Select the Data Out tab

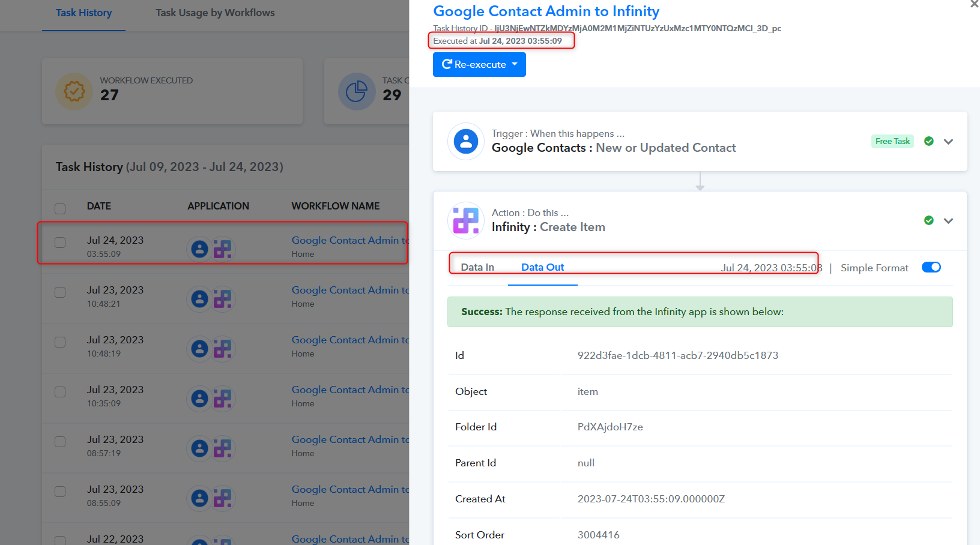click(x=542, y=267)
